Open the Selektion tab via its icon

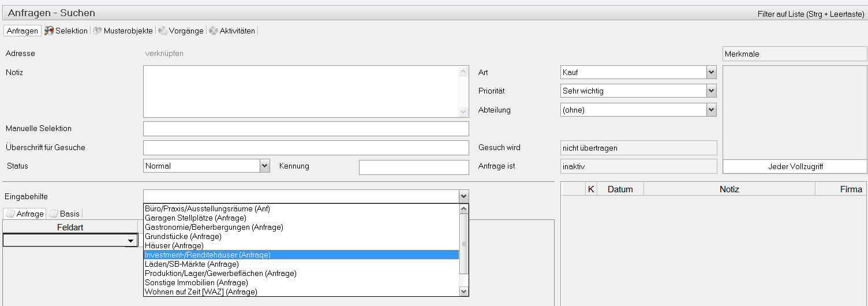coord(49,31)
